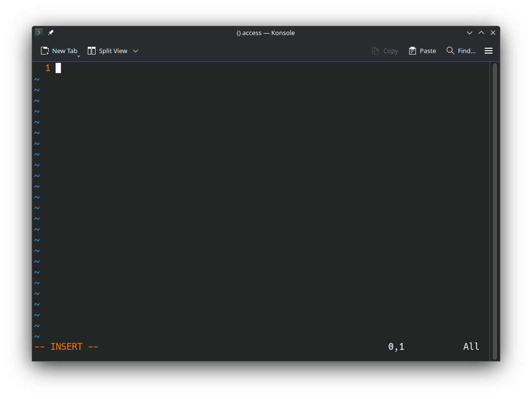
Task: Click the cursor position indicator 0,1
Action: click(396, 346)
